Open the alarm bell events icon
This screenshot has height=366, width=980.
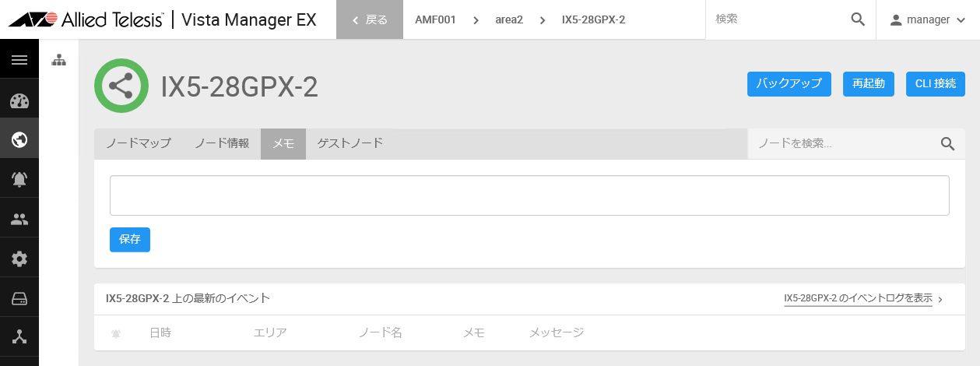(x=19, y=179)
